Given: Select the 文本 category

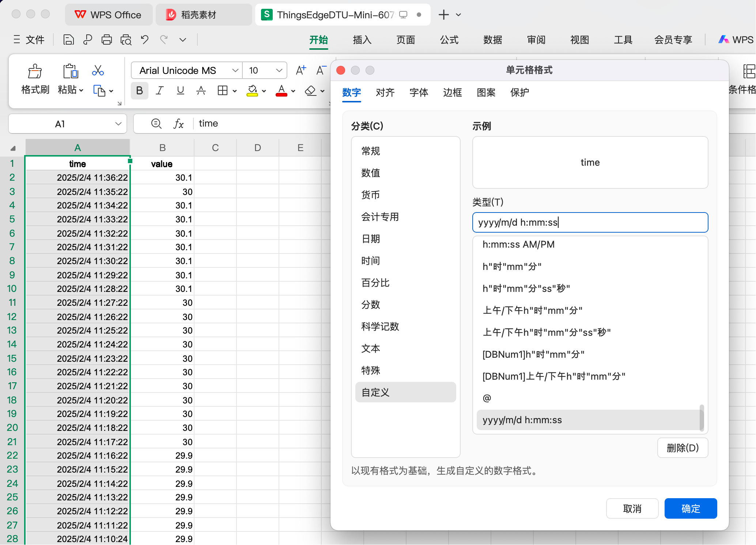Looking at the screenshot, I should click(x=405, y=348).
